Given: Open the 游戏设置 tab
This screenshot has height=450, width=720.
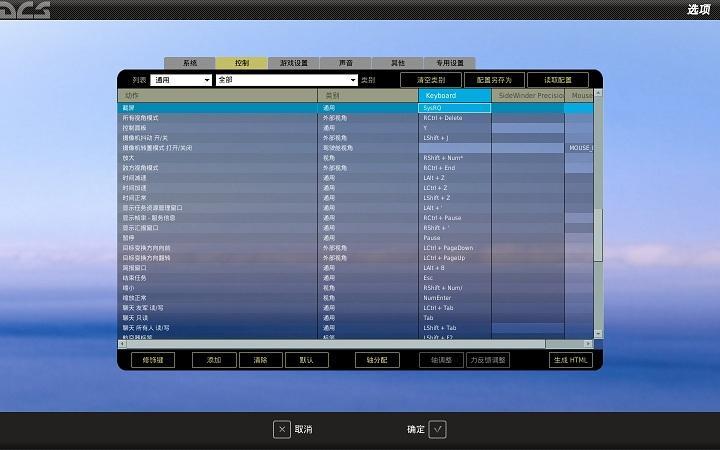Looking at the screenshot, I should tap(293, 63).
